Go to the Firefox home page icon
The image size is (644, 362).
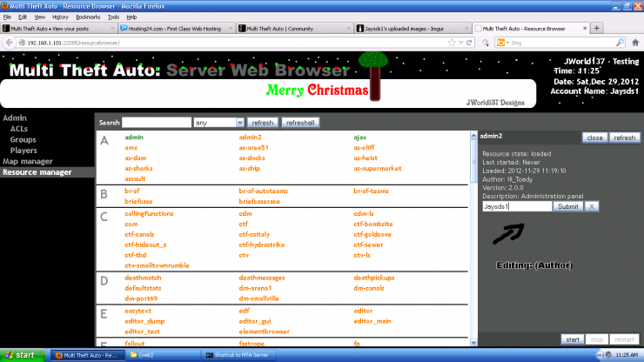point(635,43)
